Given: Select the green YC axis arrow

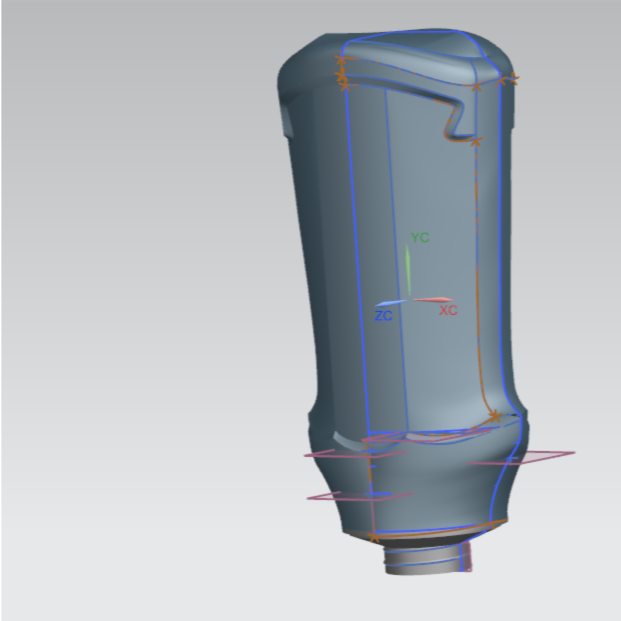Looking at the screenshot, I should click(408, 270).
